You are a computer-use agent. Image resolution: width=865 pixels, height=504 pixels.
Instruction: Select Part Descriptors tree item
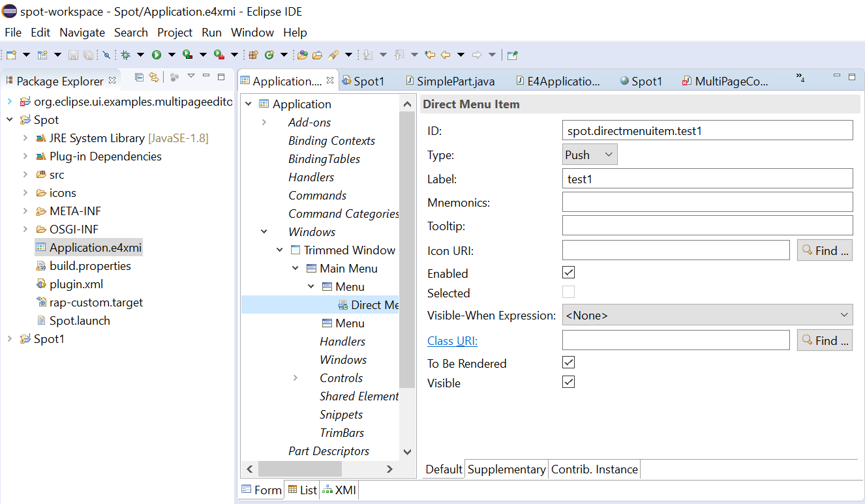329,451
